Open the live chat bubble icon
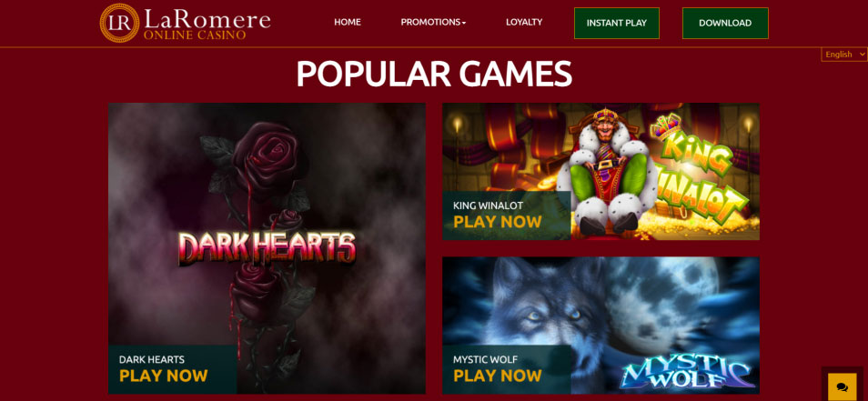This screenshot has width=868, height=401. [x=842, y=386]
